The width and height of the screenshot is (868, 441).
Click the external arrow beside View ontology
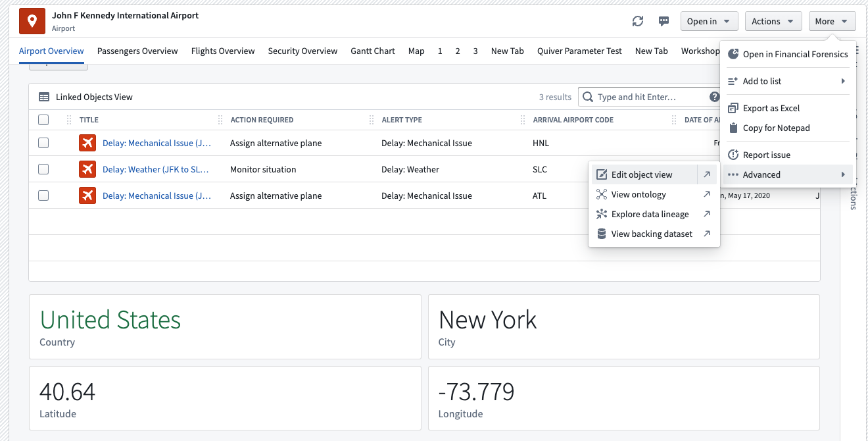tap(707, 194)
